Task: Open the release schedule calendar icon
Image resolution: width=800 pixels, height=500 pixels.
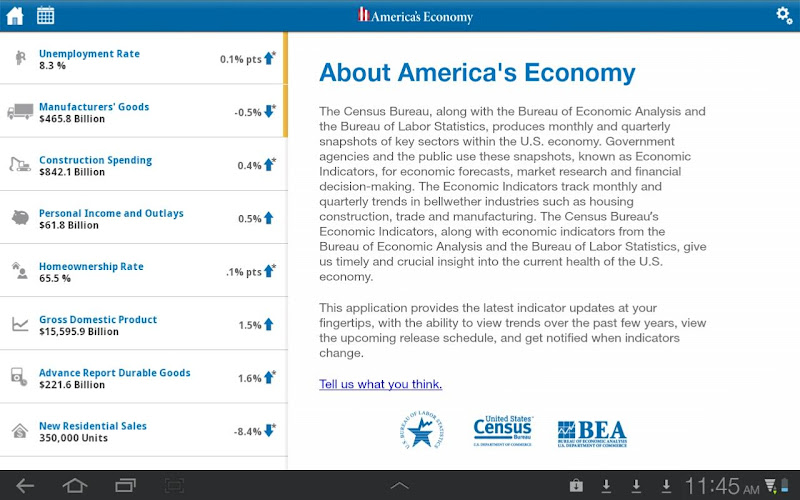Action: pyautogui.click(x=45, y=15)
